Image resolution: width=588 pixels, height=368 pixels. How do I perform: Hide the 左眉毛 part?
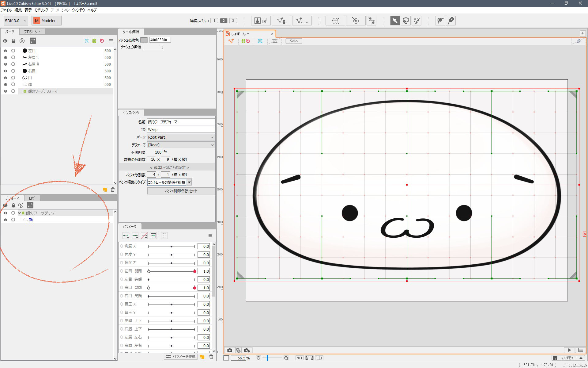tap(6, 57)
